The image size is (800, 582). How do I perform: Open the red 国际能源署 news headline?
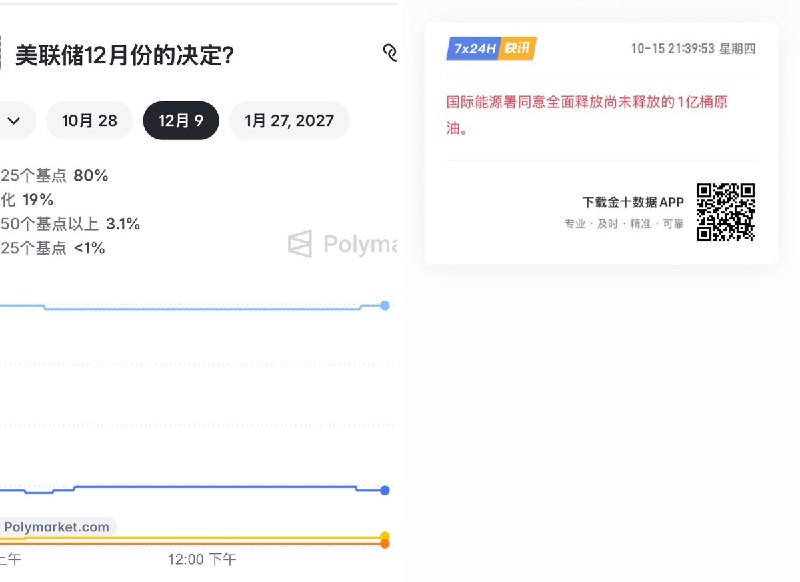pyautogui.click(x=587, y=115)
